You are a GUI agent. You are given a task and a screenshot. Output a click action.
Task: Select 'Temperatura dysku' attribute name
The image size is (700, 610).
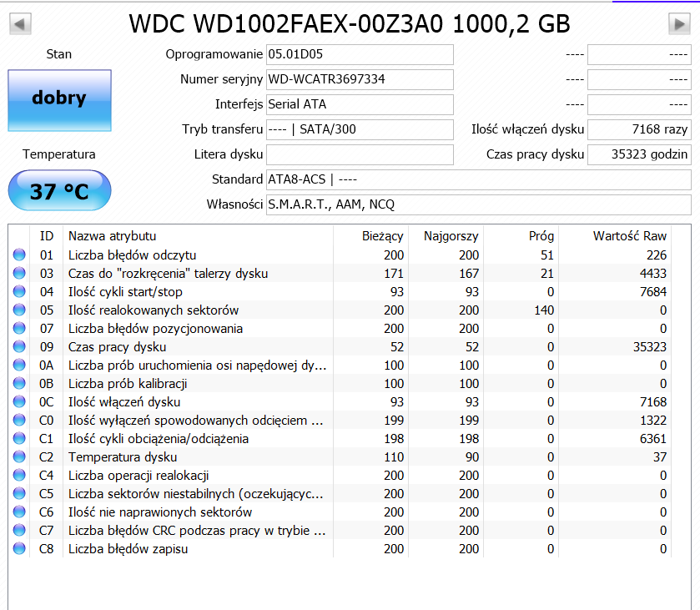click(123, 456)
